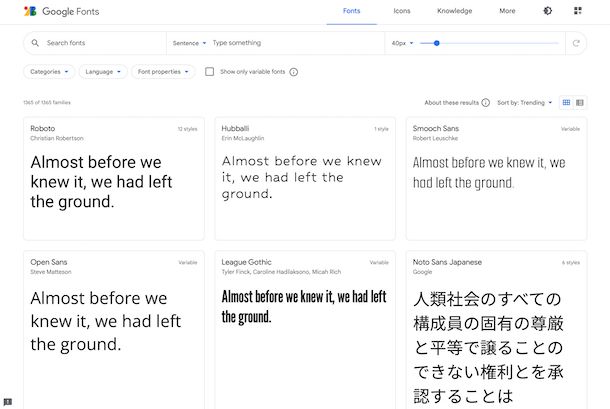This screenshot has height=409, width=610.
Task: Toggle the dark theme icon
Action: point(547,11)
